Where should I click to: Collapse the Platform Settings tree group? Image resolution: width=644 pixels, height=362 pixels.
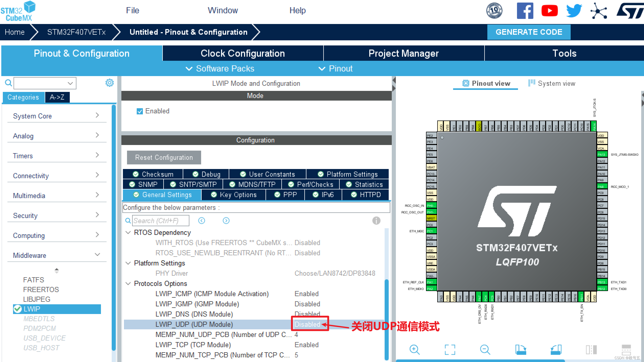(128, 263)
